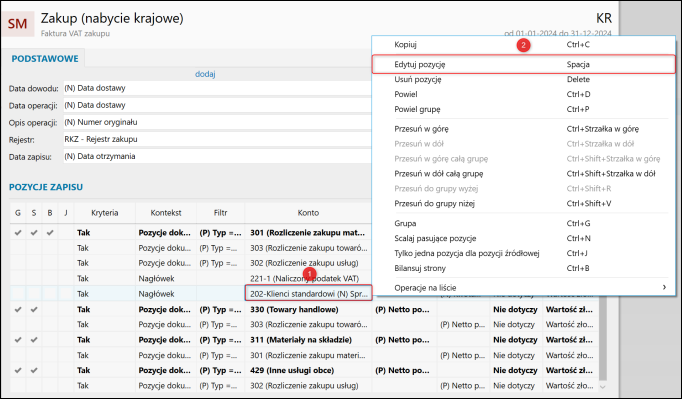Choose Tylko jedna pozycja dla pozycji źródłowej
Image resolution: width=682 pixels, height=399 pixels.
(523, 253)
